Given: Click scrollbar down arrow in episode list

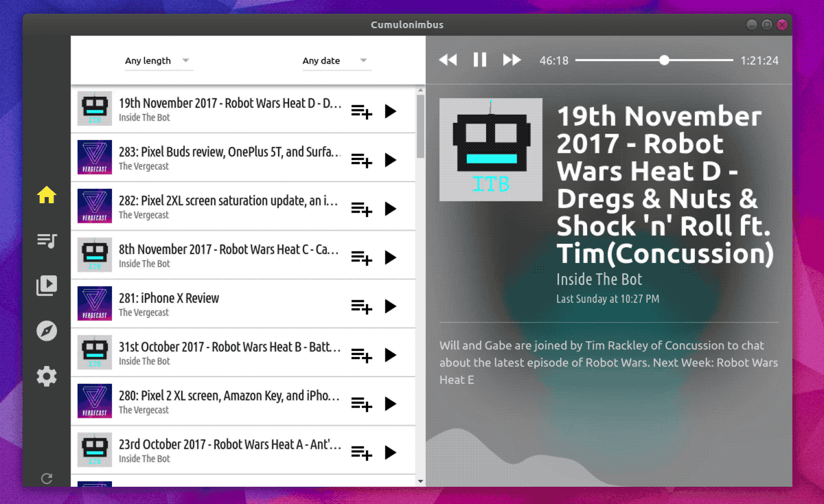Looking at the screenshot, I should [421, 482].
